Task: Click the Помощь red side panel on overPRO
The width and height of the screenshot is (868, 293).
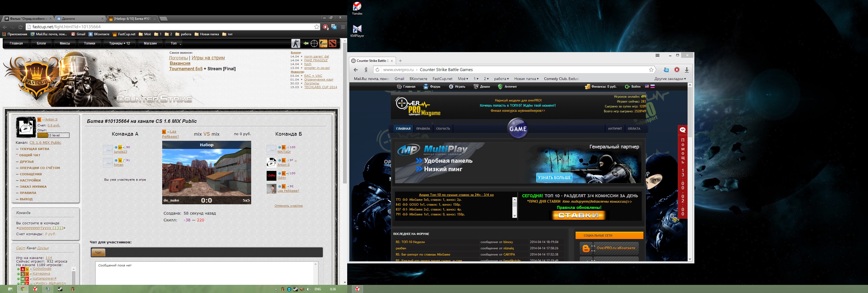Action: coord(683,172)
